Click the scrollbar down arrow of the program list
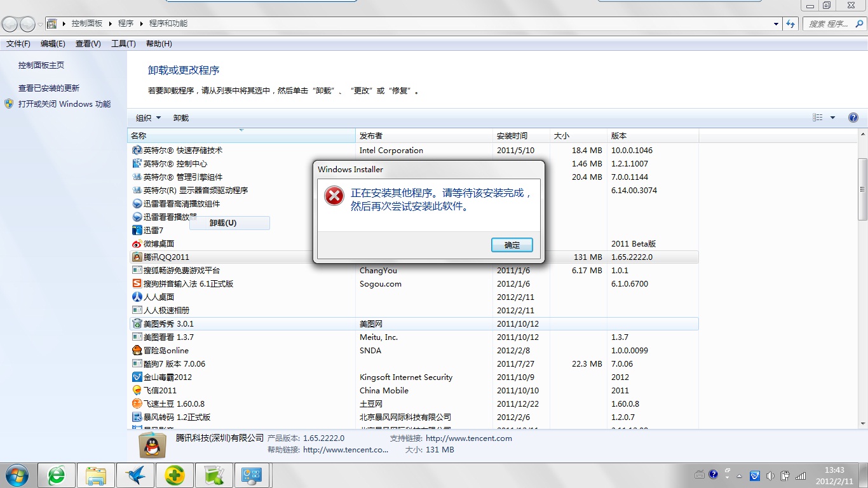The height and width of the screenshot is (488, 868). coord(862,423)
